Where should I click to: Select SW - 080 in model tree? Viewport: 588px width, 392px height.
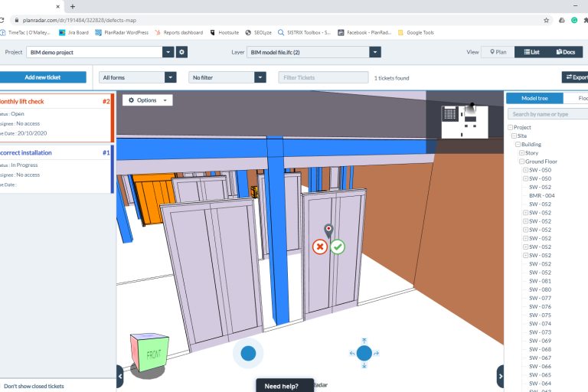(540, 289)
